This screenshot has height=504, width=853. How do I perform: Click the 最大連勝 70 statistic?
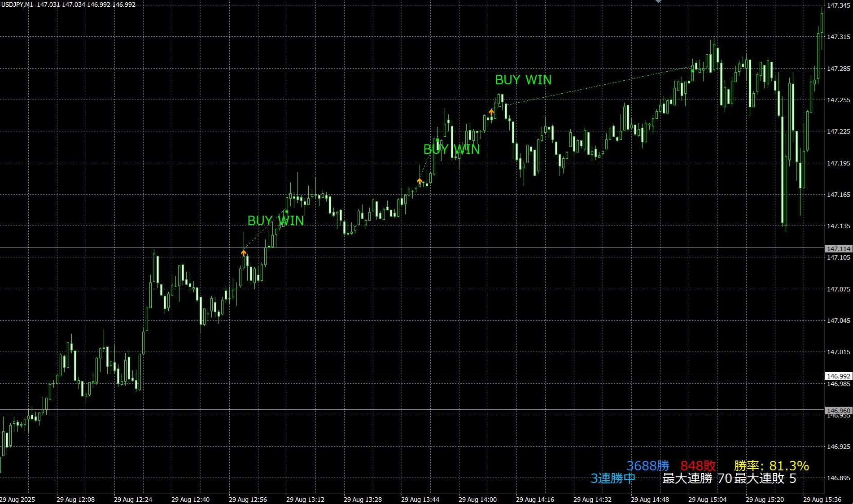click(697, 478)
